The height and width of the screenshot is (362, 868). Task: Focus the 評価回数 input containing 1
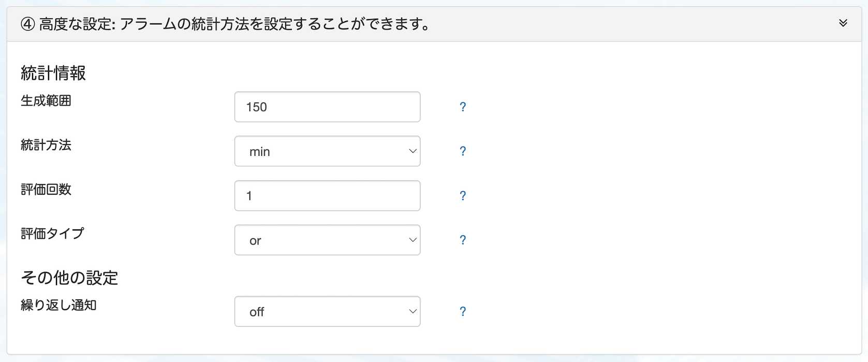[x=327, y=196]
